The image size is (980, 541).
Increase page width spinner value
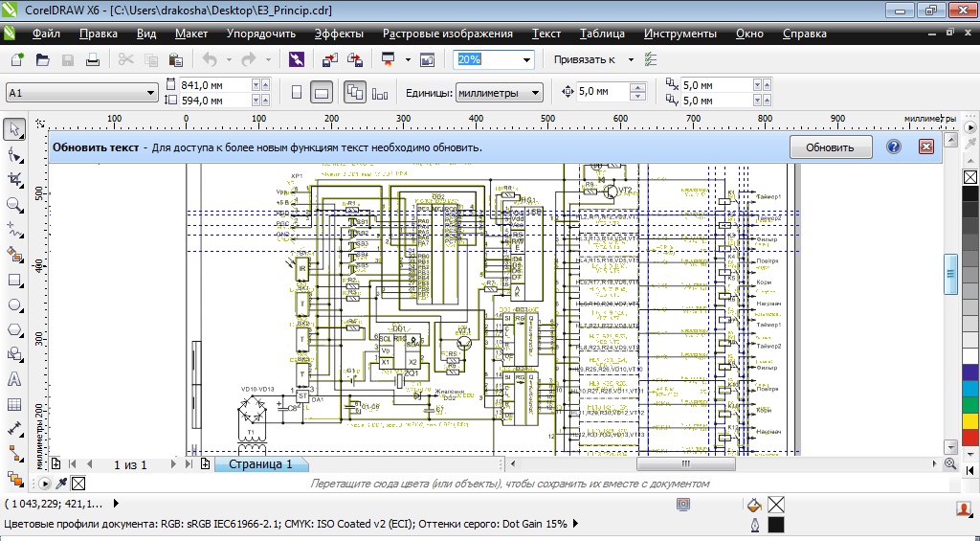pos(266,84)
